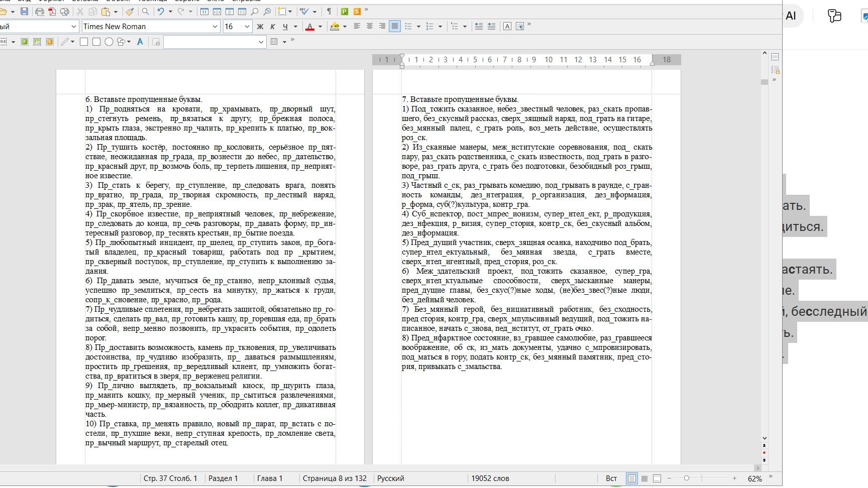This screenshot has height=488, width=868.
Task: Expand the numbered list style arrow
Action: coord(440,27)
